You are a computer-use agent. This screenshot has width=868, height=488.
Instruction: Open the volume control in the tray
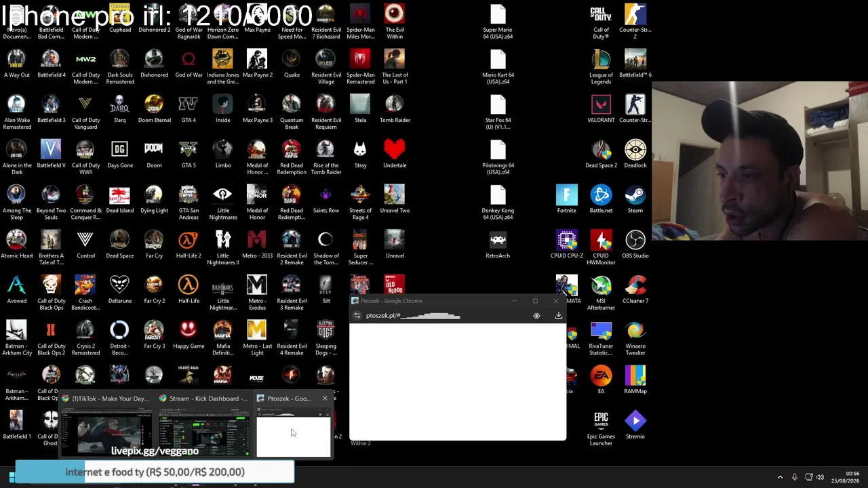coord(820,477)
